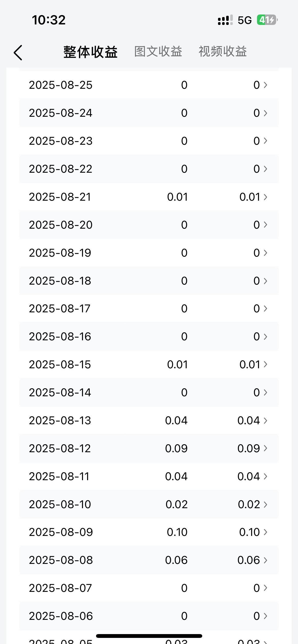Expand the 2025-08-25 row chevron
This screenshot has width=298, height=644.
[265, 85]
